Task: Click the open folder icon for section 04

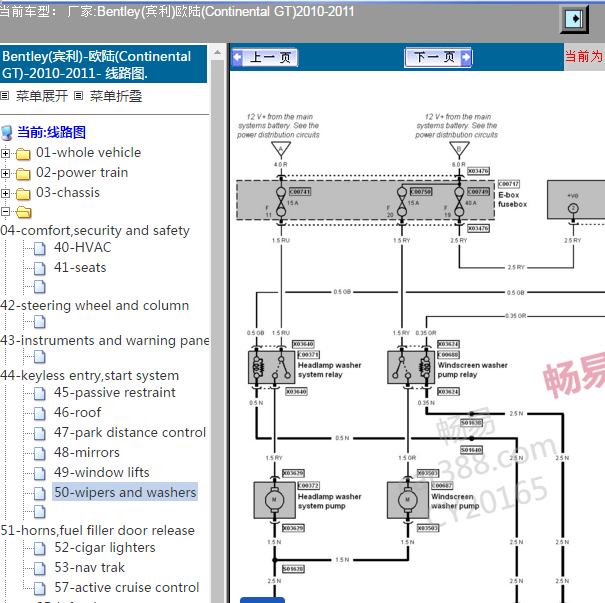Action: point(24,212)
